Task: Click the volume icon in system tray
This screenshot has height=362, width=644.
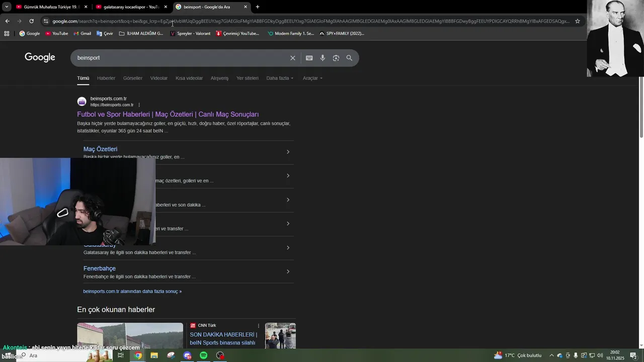Action: 600,355
